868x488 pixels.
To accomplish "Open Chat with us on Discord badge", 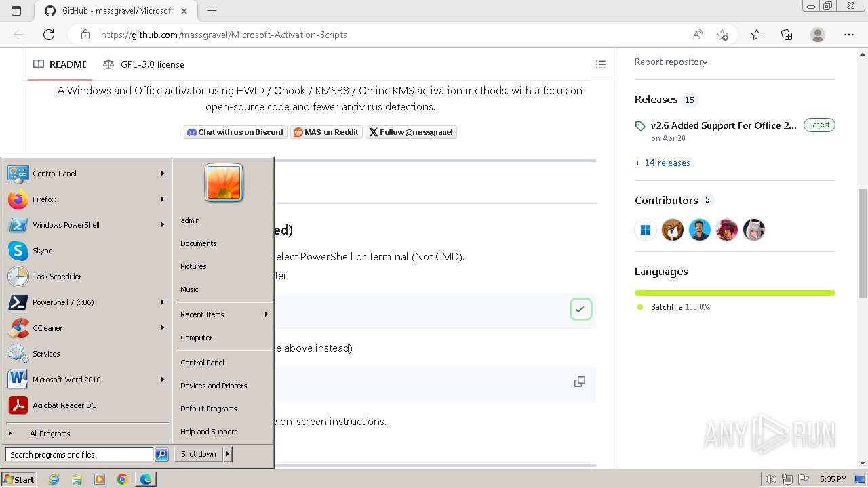I will tap(235, 132).
